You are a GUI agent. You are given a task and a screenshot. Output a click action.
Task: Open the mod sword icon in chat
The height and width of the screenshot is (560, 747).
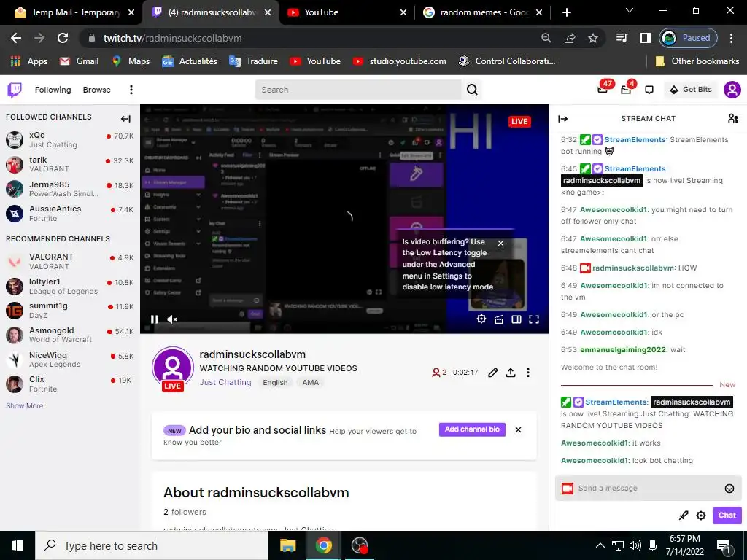pos(683,516)
